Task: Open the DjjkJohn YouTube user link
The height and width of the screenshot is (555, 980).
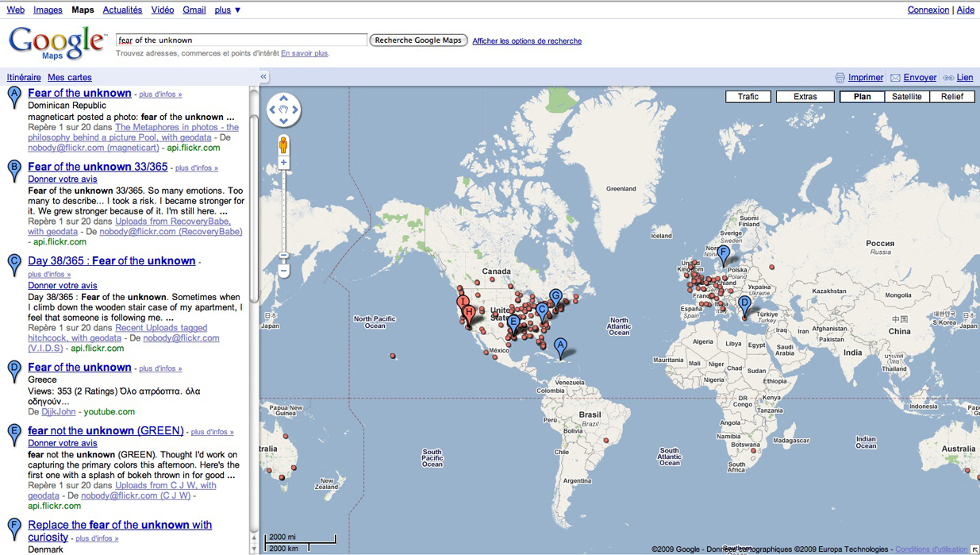Action: 58,412
